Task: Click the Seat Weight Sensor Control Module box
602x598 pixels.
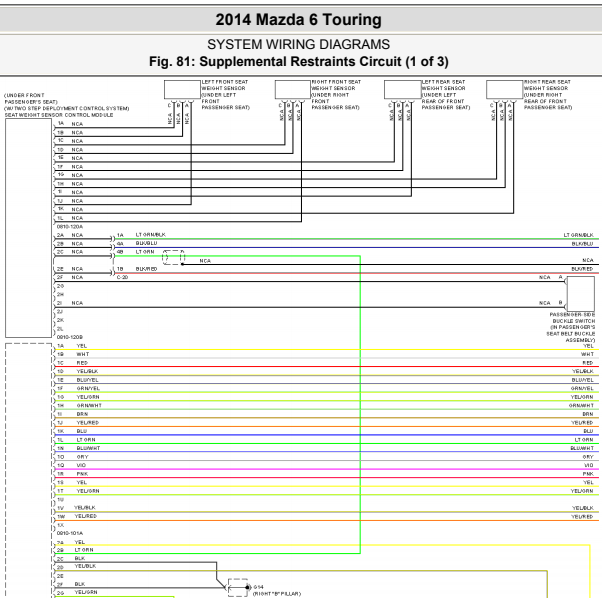Action: [28, 228]
